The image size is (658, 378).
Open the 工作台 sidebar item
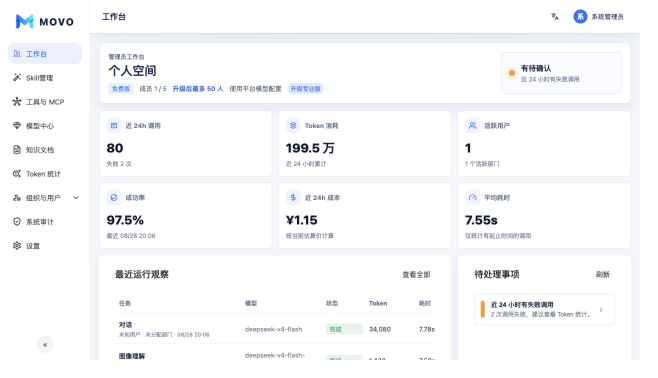45,54
